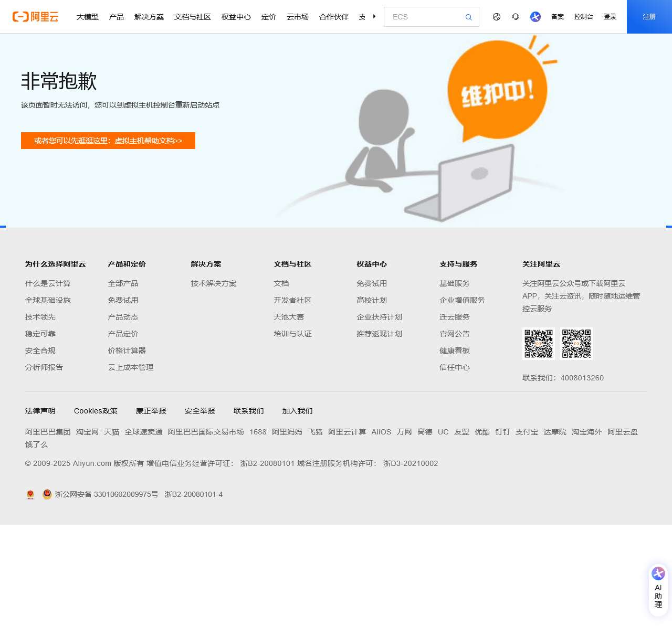This screenshot has width=672, height=627.
Task: Open the 权益中心 menu
Action: pos(236,17)
